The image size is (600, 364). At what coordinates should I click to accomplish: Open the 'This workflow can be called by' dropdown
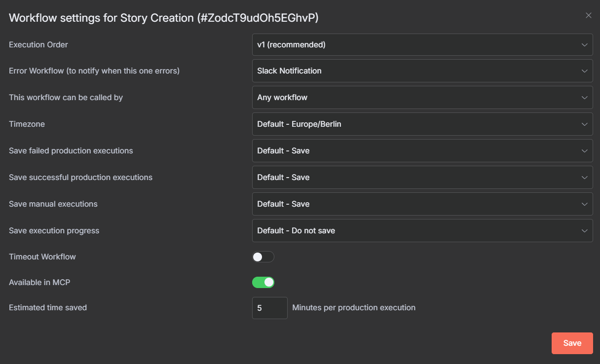(x=422, y=98)
